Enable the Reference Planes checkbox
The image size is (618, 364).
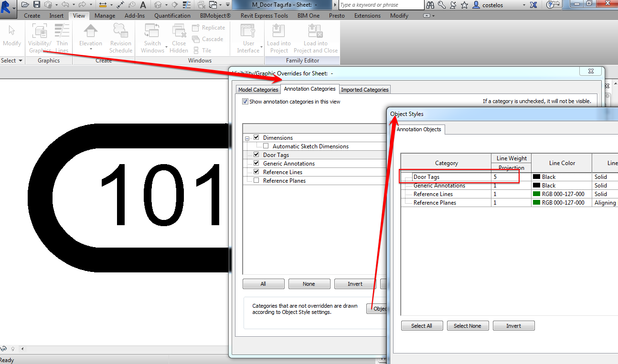(256, 180)
